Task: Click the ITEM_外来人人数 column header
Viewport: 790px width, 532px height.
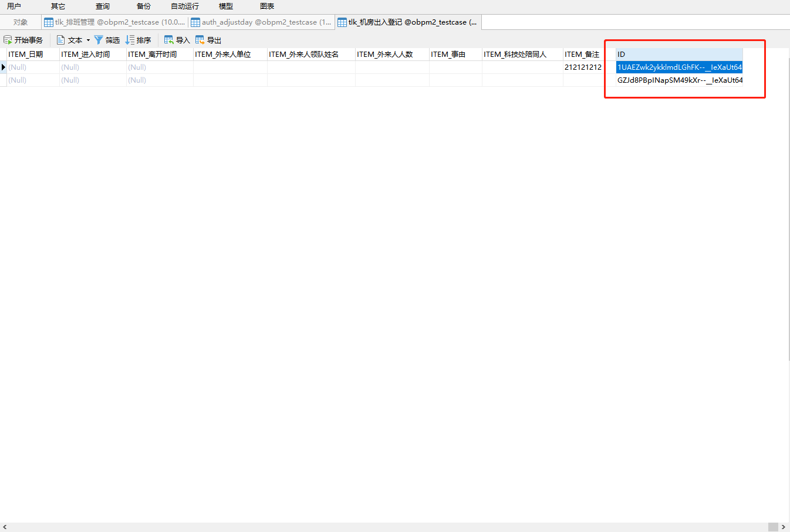Action: click(392, 55)
